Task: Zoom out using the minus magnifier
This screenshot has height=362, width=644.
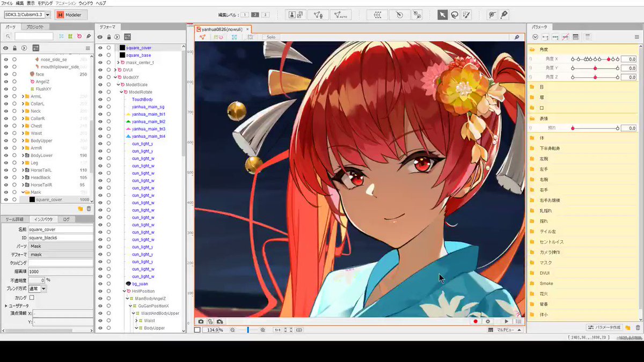Action: pyautogui.click(x=233, y=330)
